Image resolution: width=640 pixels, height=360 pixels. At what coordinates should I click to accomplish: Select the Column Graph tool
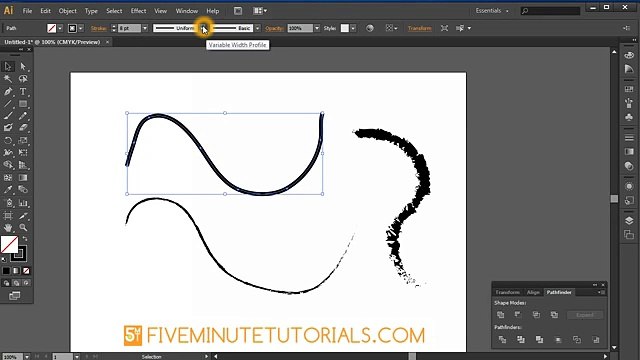tap(23, 203)
